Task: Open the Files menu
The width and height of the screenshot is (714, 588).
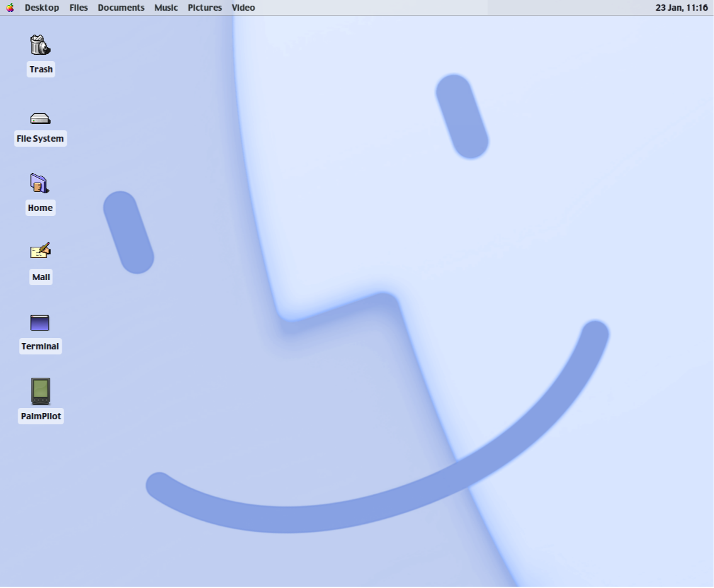Action: (x=78, y=8)
